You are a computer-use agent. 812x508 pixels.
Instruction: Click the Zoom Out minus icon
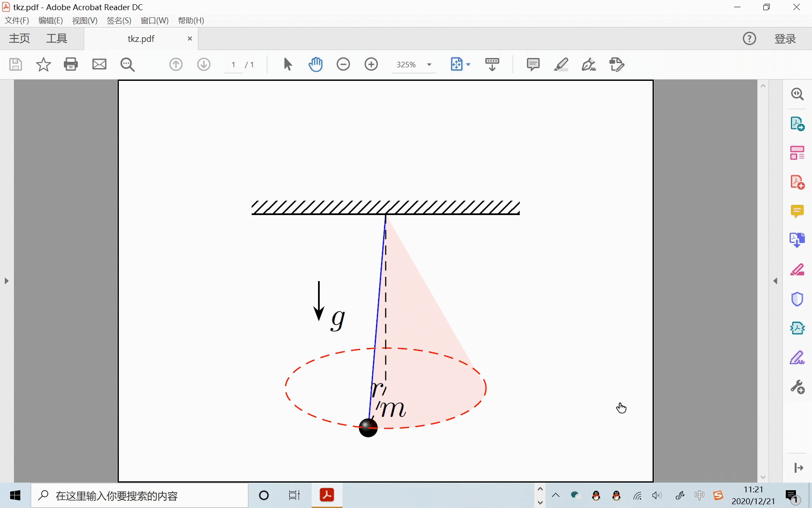tap(343, 64)
